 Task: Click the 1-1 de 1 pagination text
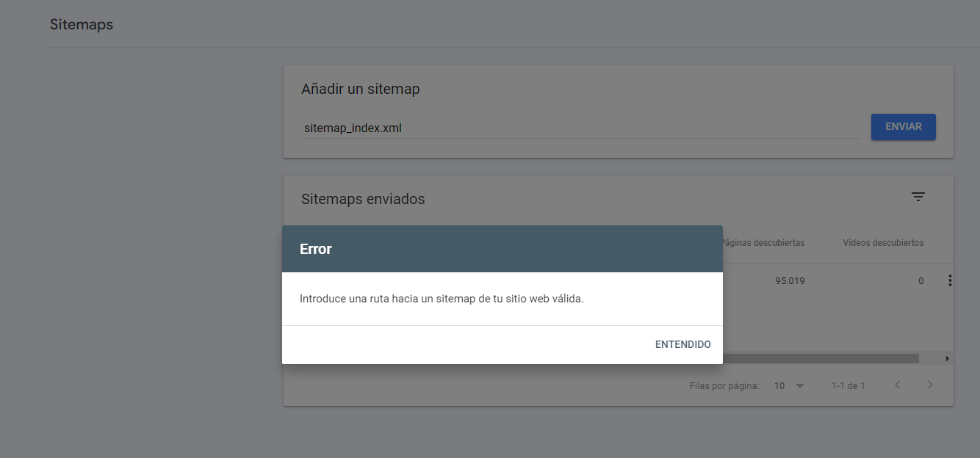coord(848,385)
